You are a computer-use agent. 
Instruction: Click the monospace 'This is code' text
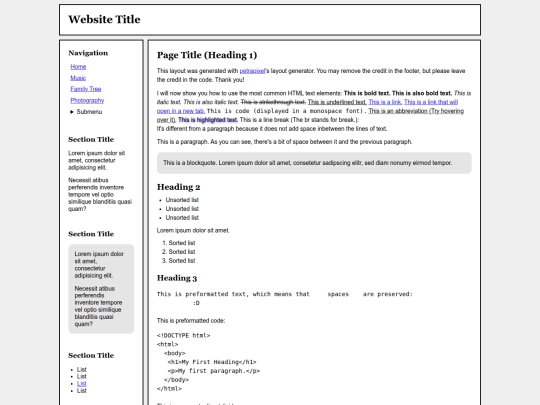(287, 111)
